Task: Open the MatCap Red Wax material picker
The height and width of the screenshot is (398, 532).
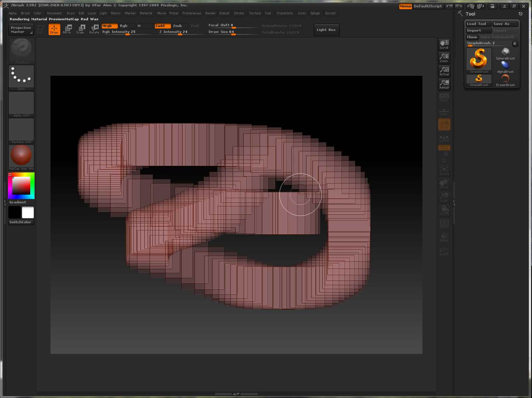Action: (21, 157)
